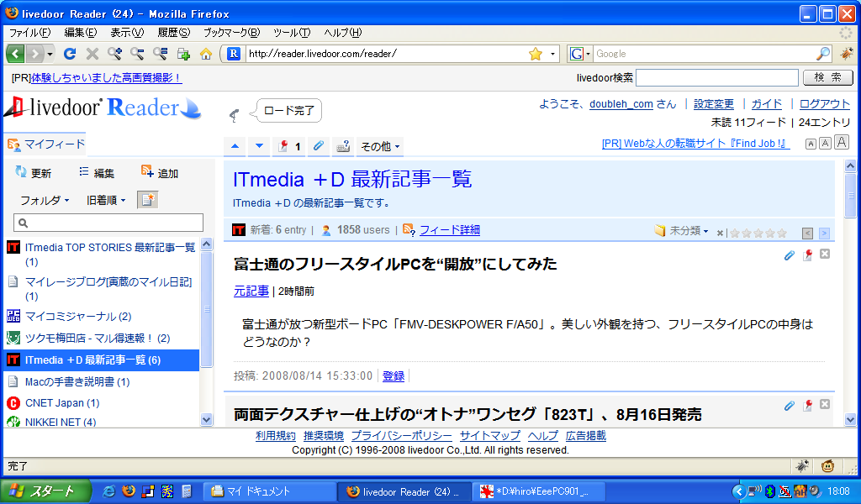Open the pinned items list showing 1
The height and width of the screenshot is (504, 861).
click(x=289, y=146)
